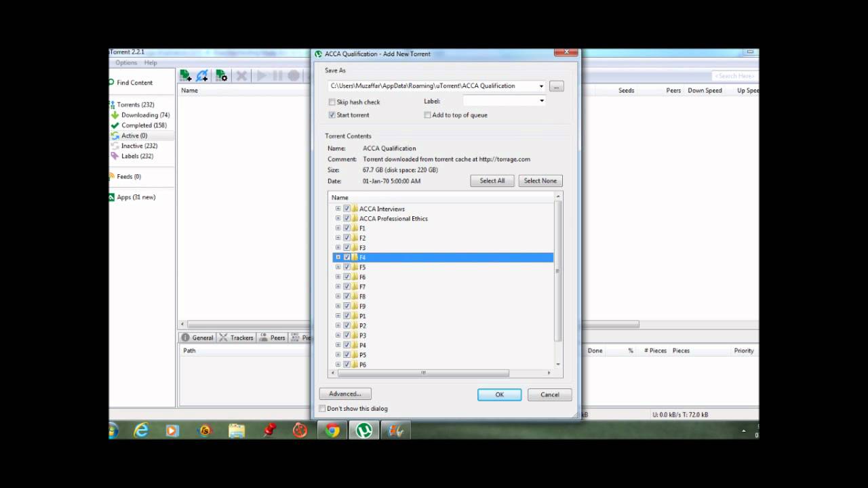Click the OK button

(500, 394)
